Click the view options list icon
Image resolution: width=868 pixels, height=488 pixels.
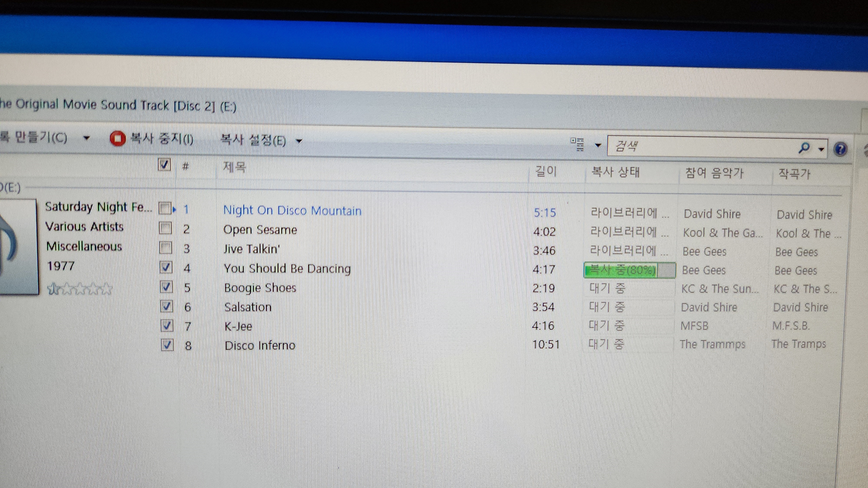click(577, 144)
